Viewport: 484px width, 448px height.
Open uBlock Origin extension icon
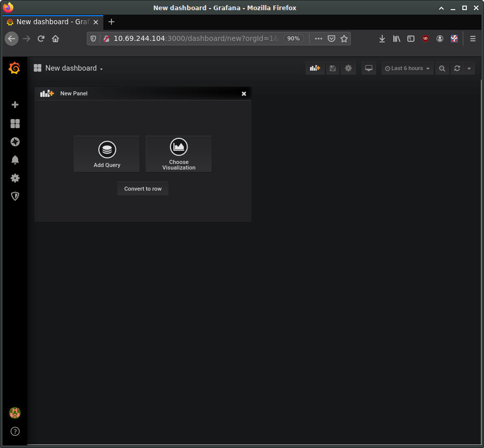click(x=426, y=39)
